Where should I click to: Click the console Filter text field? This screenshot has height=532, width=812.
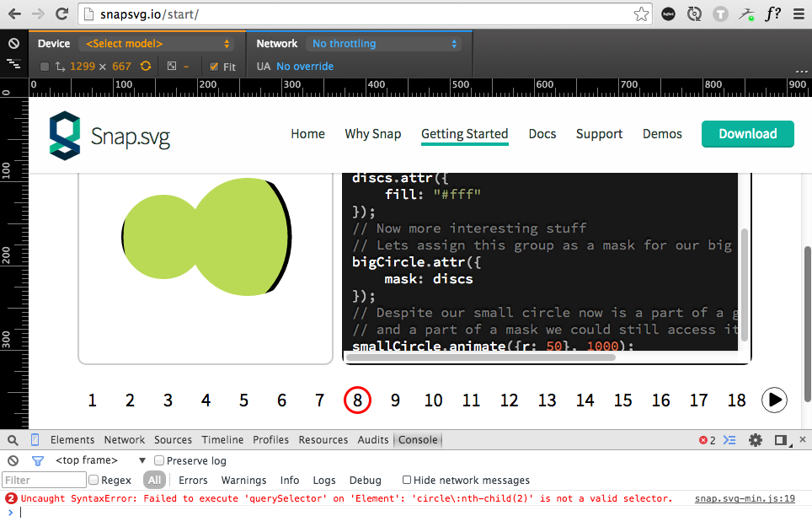(x=44, y=480)
